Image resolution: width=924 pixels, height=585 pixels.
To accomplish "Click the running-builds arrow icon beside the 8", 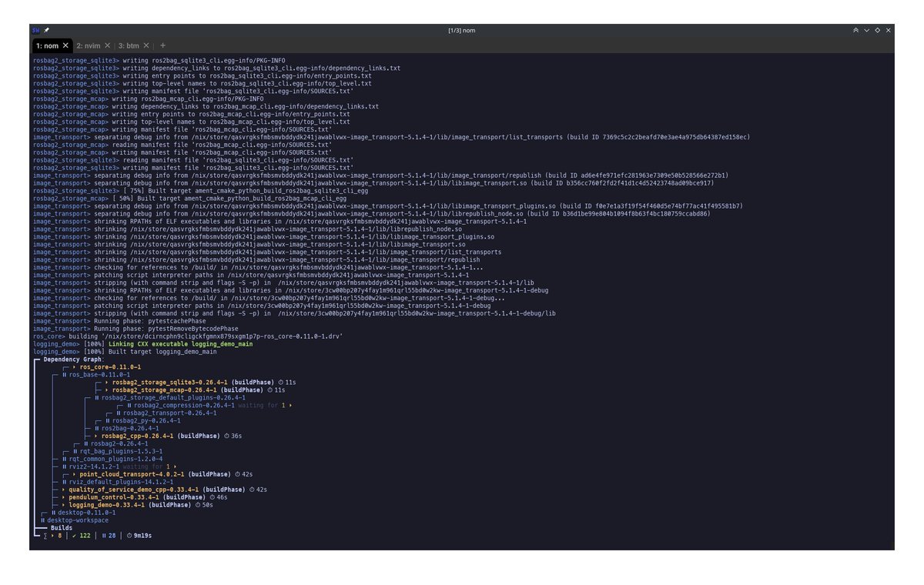I will (52, 535).
